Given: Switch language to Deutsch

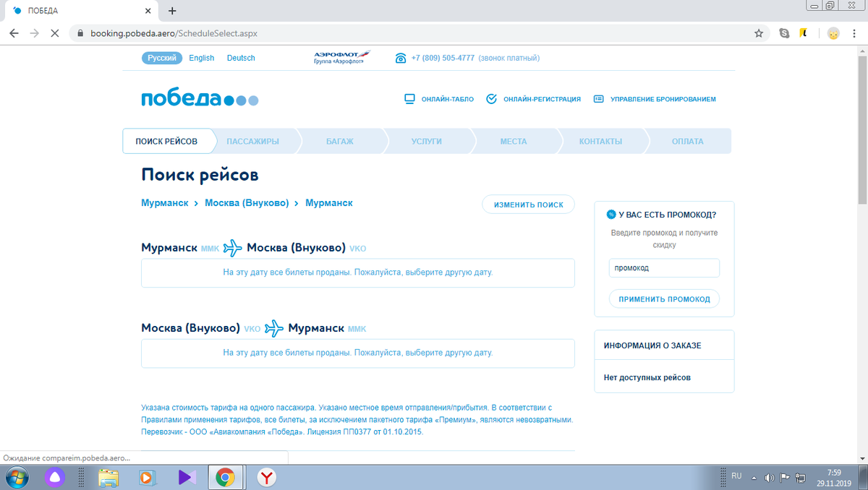Looking at the screenshot, I should click(x=241, y=58).
